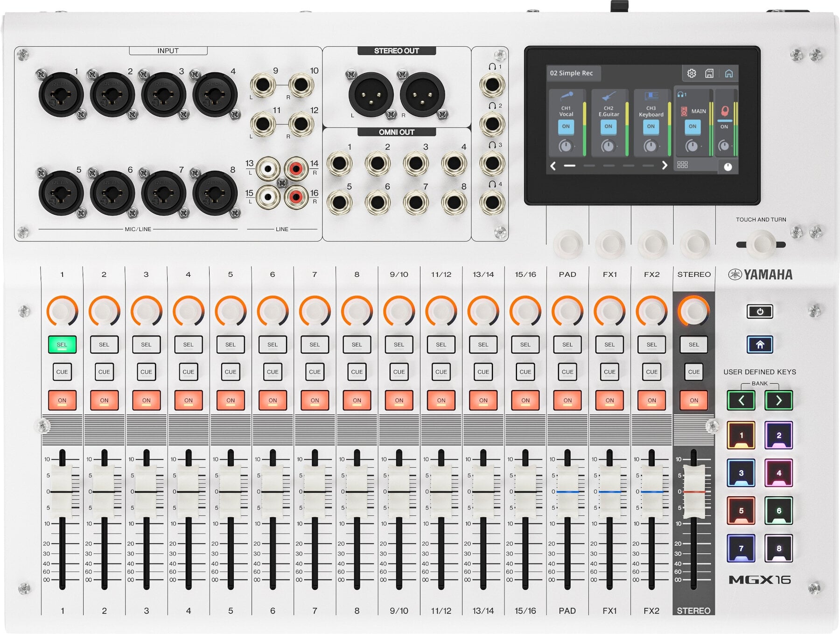Tap the home icon on the touchscreen
840x634 pixels.
coord(729,73)
